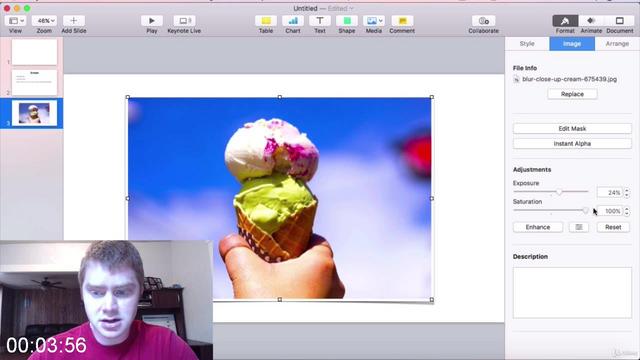This screenshot has height=360, width=640.
Task: Reset the image adjustments
Action: pyautogui.click(x=613, y=227)
